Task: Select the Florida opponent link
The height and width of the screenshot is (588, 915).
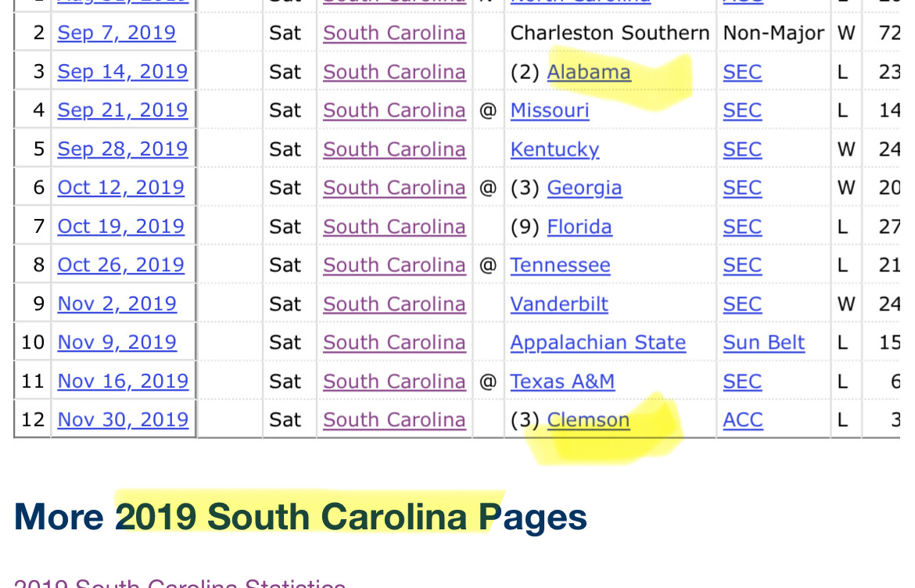Action: click(x=579, y=227)
